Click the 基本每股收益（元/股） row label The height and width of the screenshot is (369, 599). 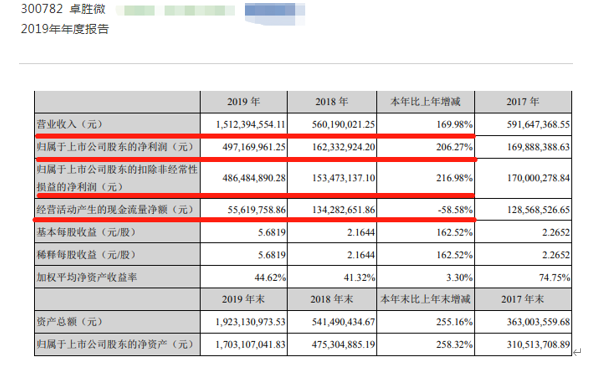(x=86, y=232)
